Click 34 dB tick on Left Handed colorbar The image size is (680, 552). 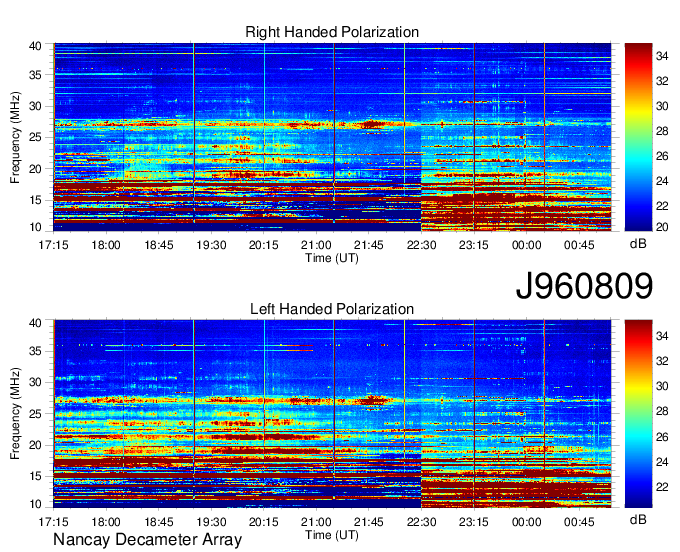(662, 335)
